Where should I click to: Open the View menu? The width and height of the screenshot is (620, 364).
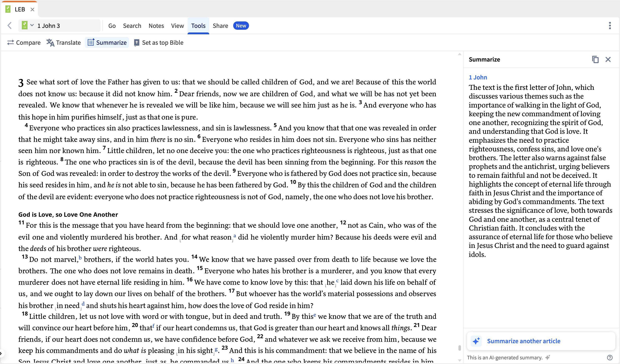pos(177,26)
